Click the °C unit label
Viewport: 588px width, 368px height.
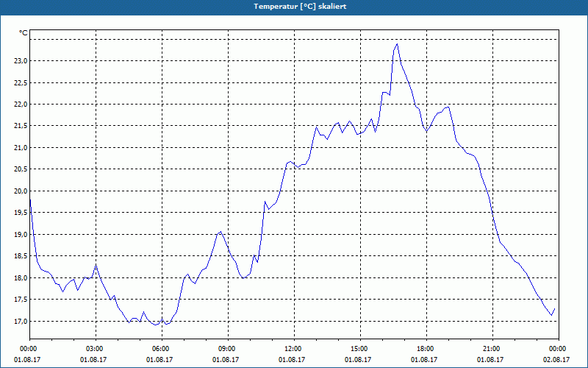pyautogui.click(x=24, y=33)
